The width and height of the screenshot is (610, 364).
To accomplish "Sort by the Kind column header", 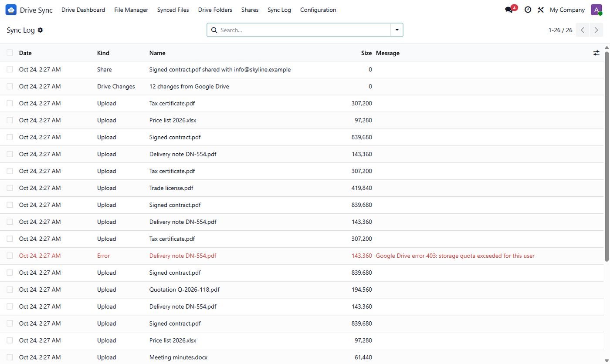I will click(103, 53).
